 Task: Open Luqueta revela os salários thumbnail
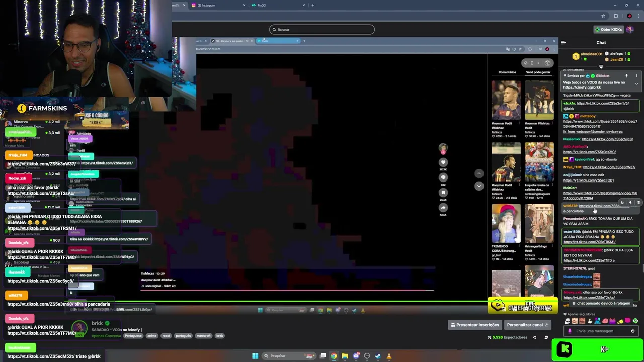tap(539, 162)
